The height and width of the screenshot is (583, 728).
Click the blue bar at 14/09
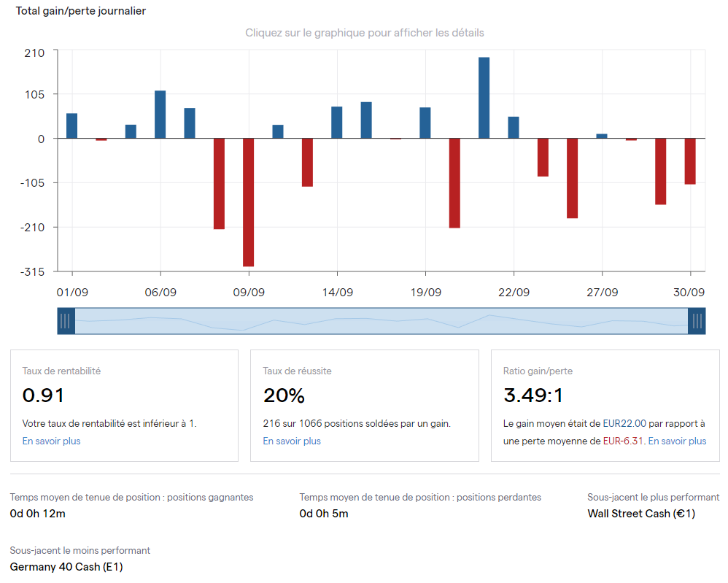point(337,122)
